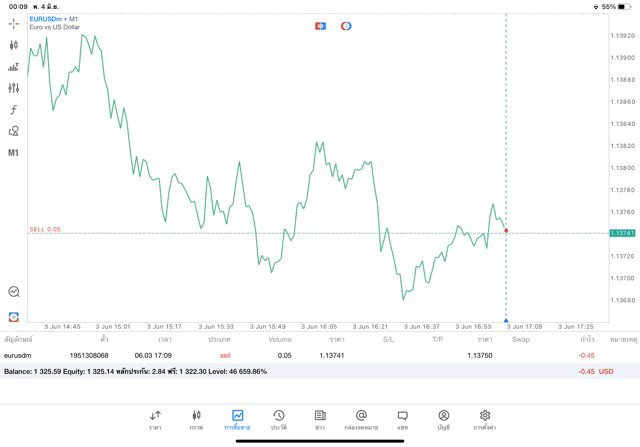
Task: Switch to the Quotes tab with arrows icon
Action: click(155, 419)
